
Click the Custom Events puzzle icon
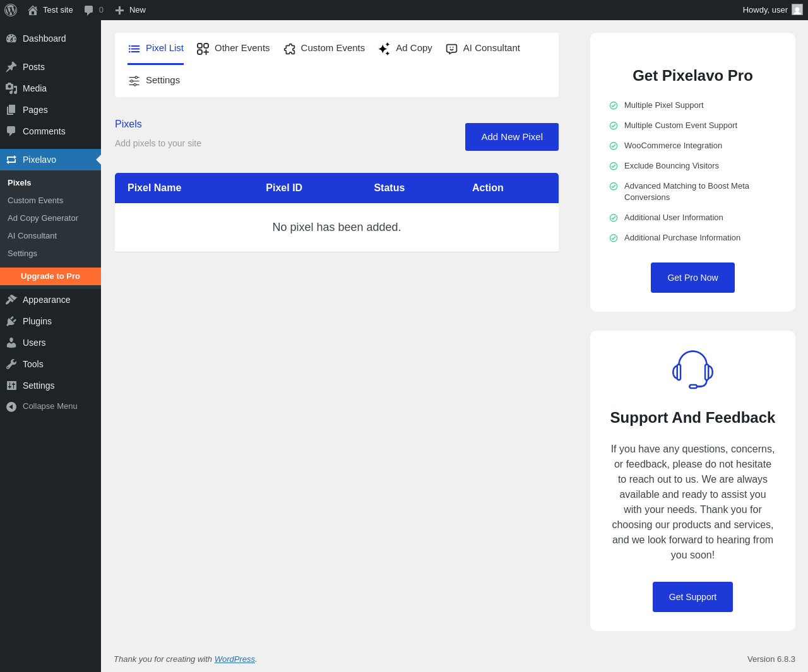(x=290, y=49)
